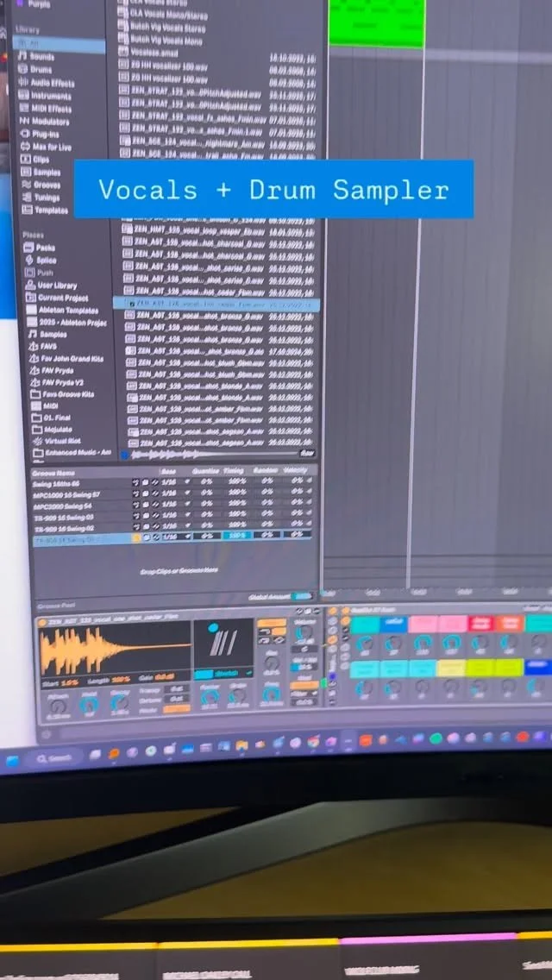The height and width of the screenshot is (980, 552).
Task: Toggle the Drum Sampler device activator
Action: [42, 622]
